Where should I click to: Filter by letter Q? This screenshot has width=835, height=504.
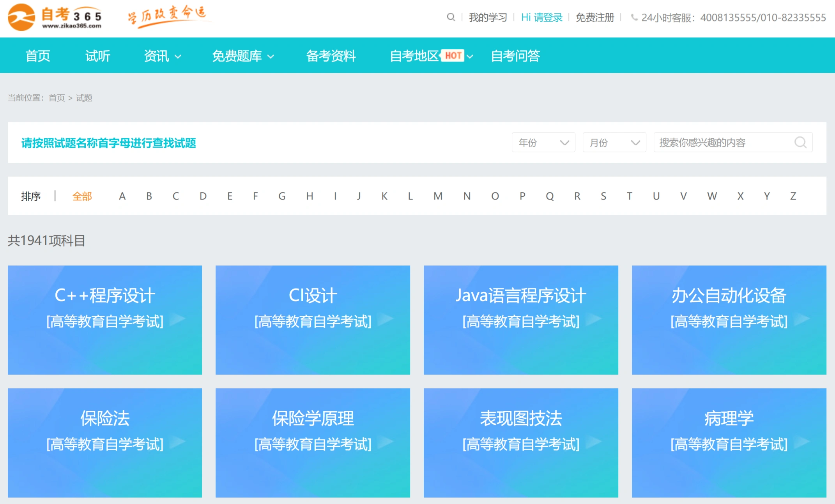point(550,196)
